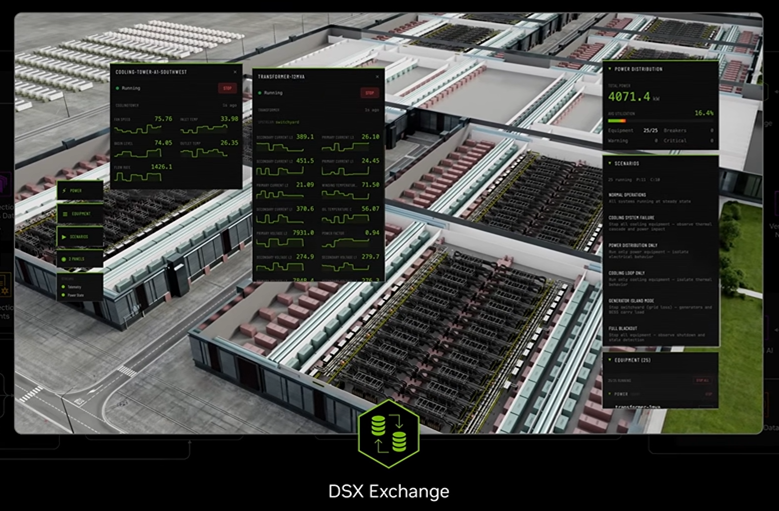Click the list icon on Equipment button
The image size is (779, 511).
67,213
